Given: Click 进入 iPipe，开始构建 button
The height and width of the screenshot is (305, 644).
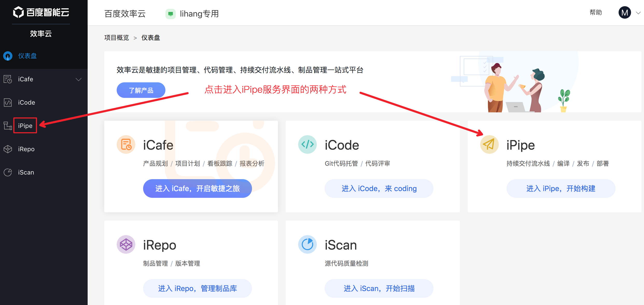Looking at the screenshot, I should [x=561, y=188].
